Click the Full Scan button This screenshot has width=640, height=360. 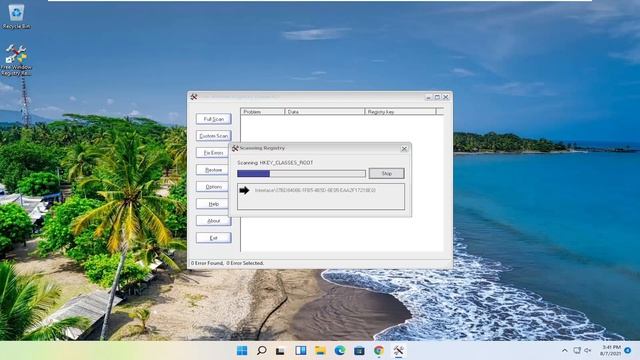pyautogui.click(x=213, y=119)
